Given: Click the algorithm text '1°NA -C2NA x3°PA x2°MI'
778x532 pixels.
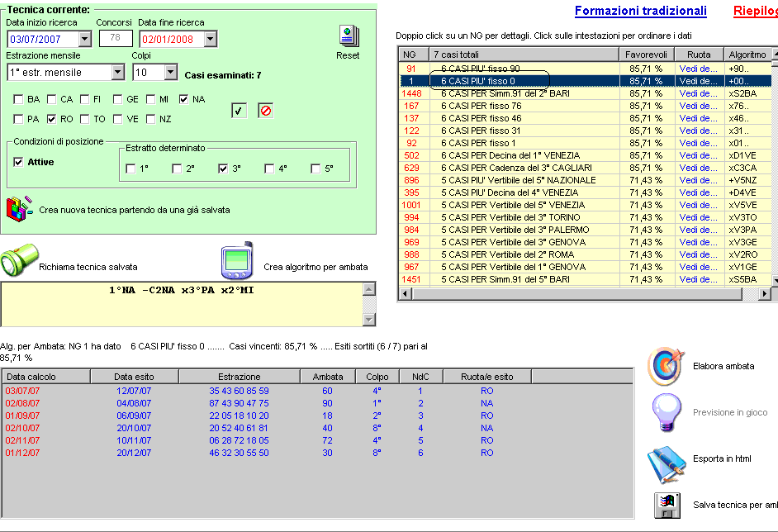Looking at the screenshot, I should pos(182,290).
